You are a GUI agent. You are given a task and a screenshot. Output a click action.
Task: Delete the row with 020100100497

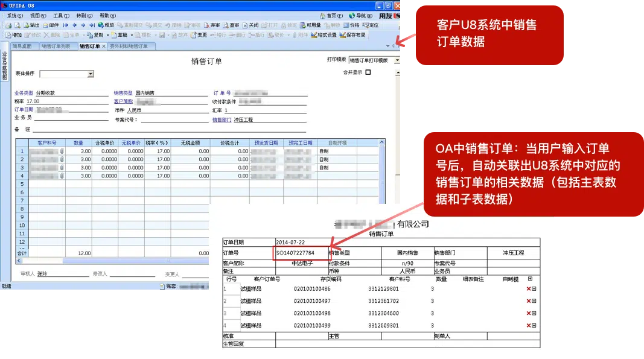coord(529,301)
